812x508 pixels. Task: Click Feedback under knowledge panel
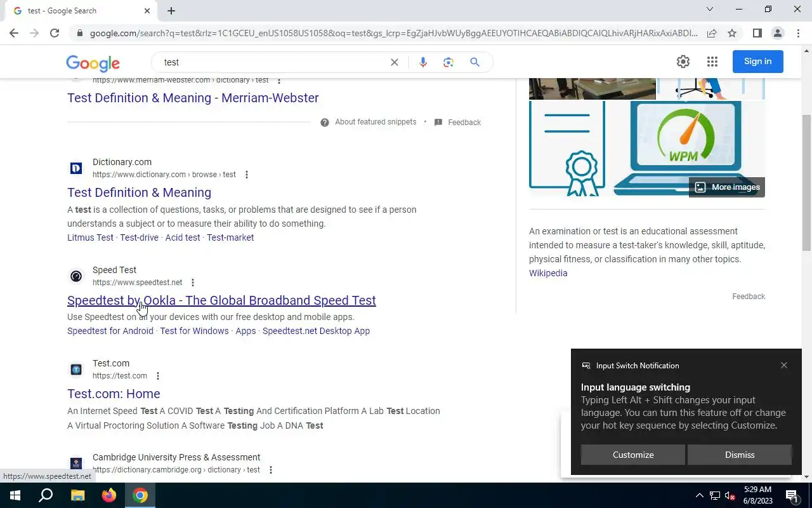click(749, 297)
